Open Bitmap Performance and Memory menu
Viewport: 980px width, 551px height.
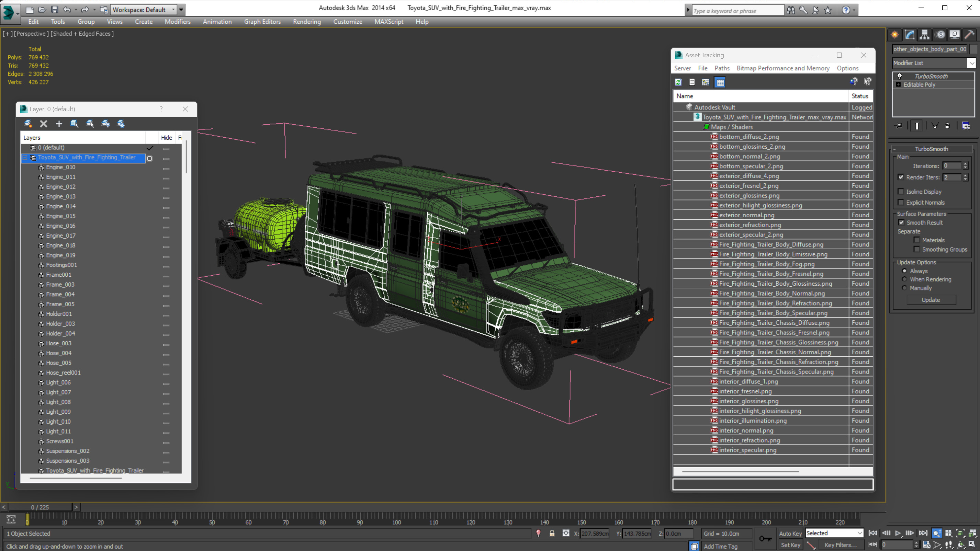(783, 68)
